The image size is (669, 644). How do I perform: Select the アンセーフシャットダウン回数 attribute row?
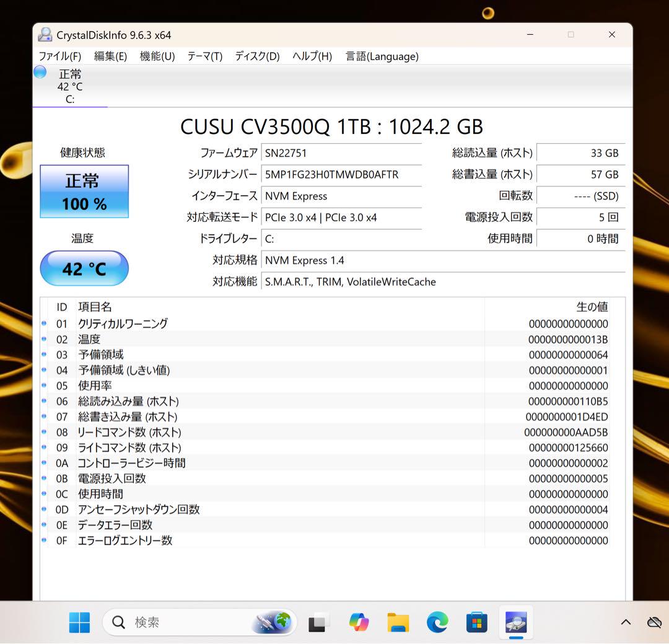coord(325,509)
